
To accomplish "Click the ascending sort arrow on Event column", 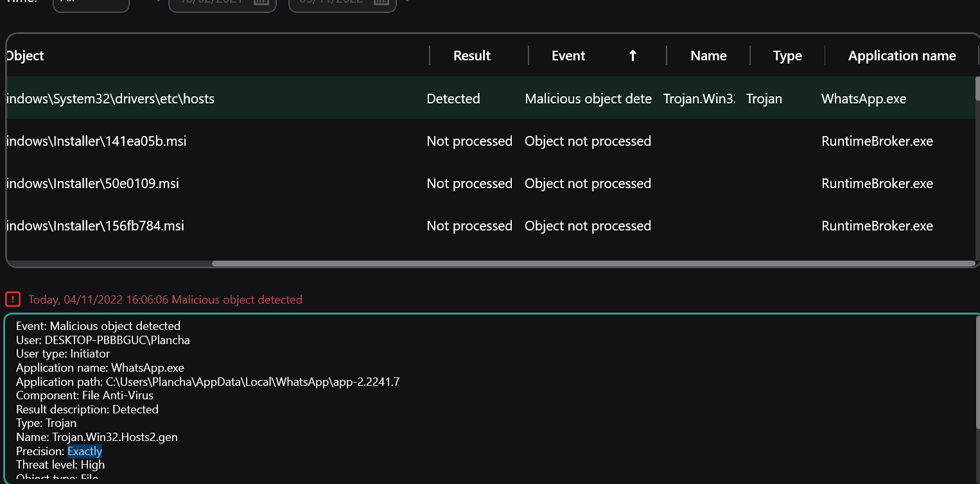I will (633, 56).
